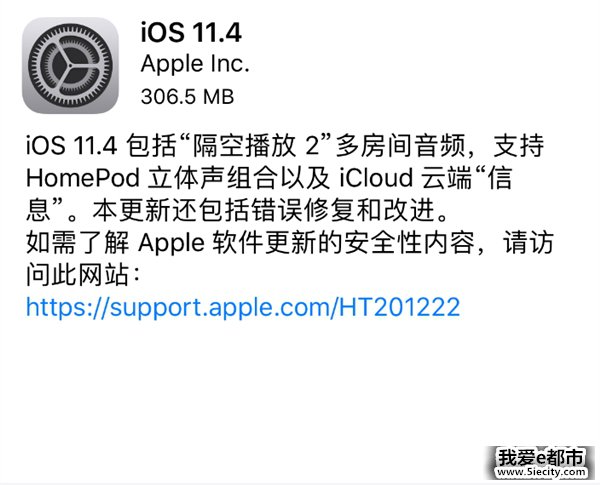Click the iOS 11.4 title heading
The width and height of the screenshot is (600, 485).
click(191, 32)
